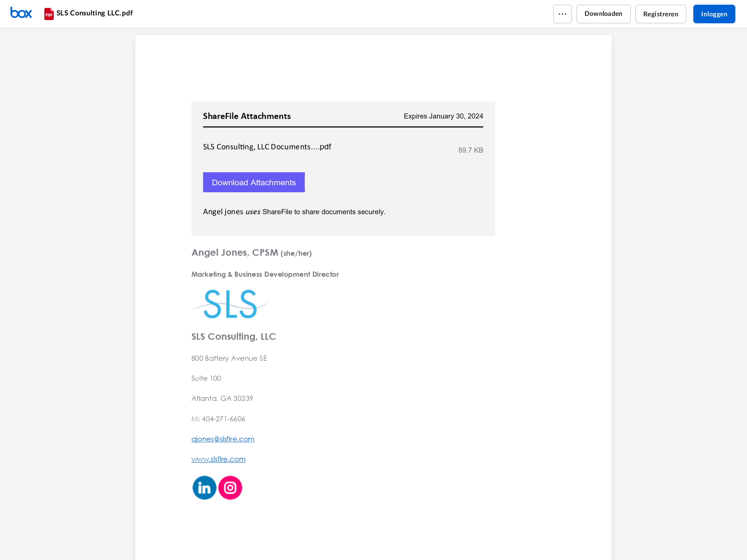Click the Expires January 30, 2024 text
This screenshot has width=747, height=560.
pos(444,116)
